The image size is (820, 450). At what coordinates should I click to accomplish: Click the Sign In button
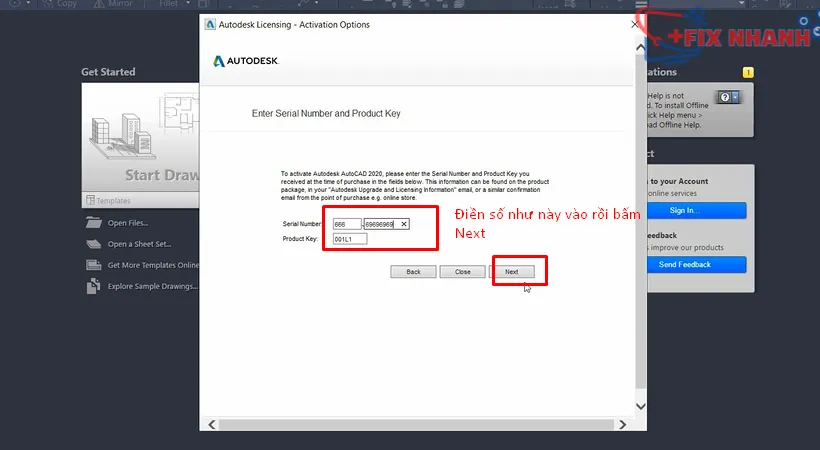point(696,210)
